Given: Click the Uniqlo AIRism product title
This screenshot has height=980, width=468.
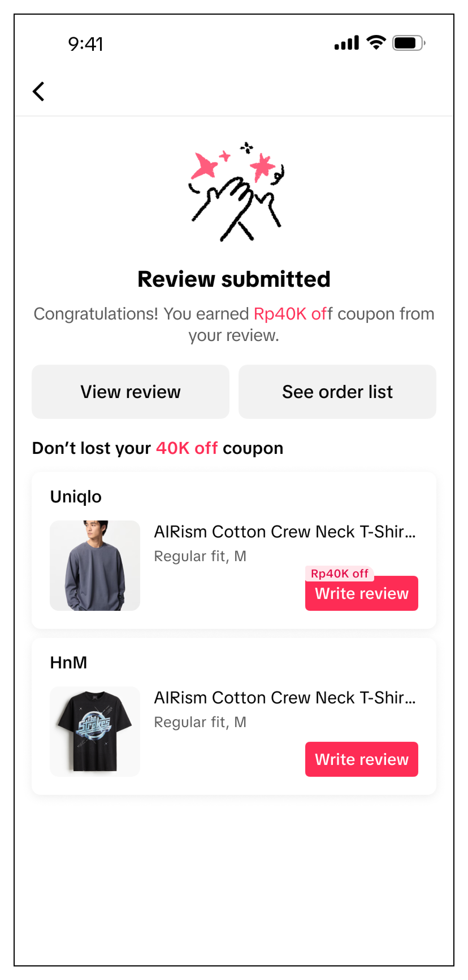Looking at the screenshot, I should click(285, 531).
